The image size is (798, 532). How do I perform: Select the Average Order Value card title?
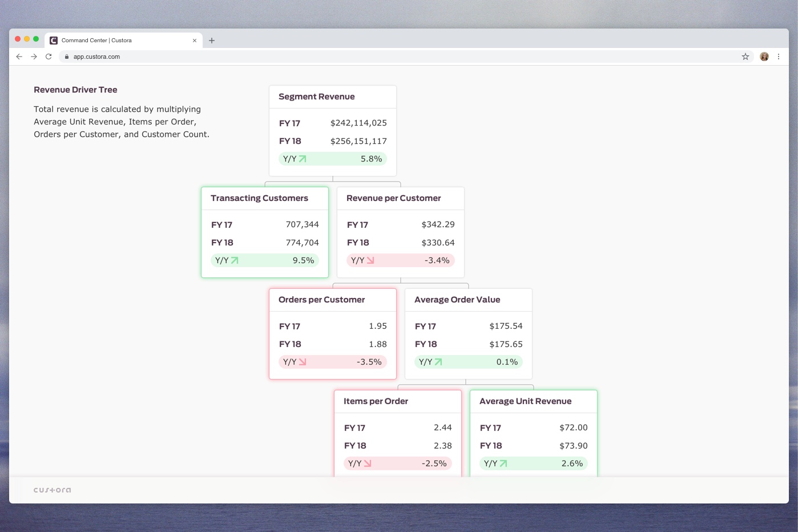(x=457, y=300)
